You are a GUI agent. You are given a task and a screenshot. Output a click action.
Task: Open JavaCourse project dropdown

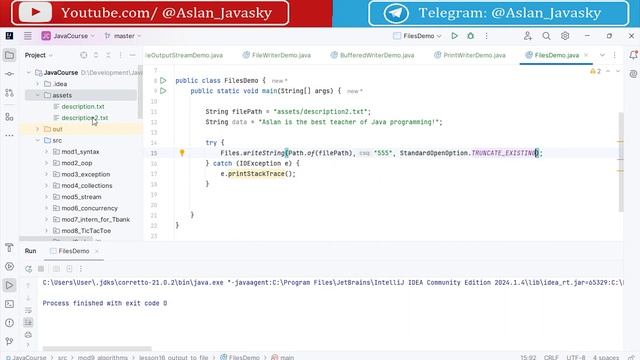pyautogui.click(x=68, y=36)
